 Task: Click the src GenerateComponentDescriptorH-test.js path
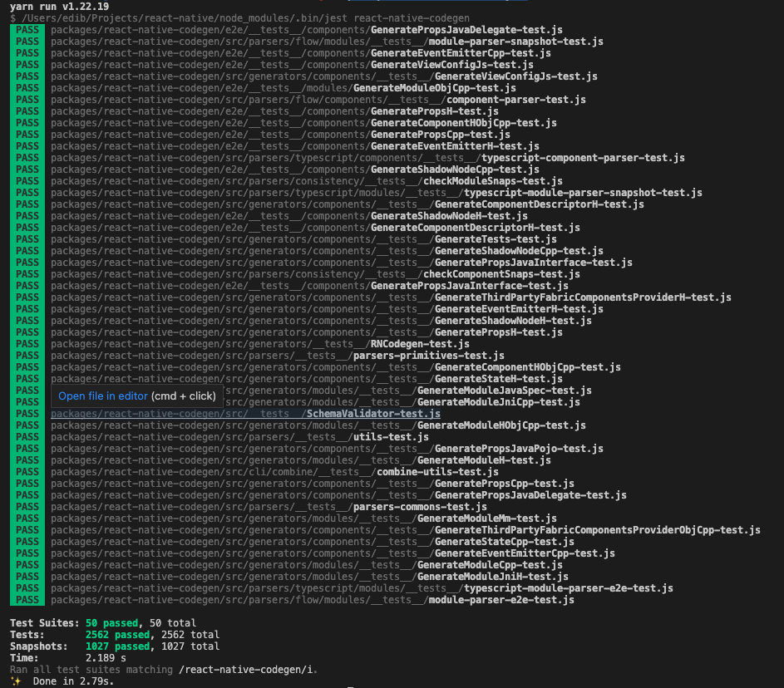pyautogui.click(x=348, y=204)
